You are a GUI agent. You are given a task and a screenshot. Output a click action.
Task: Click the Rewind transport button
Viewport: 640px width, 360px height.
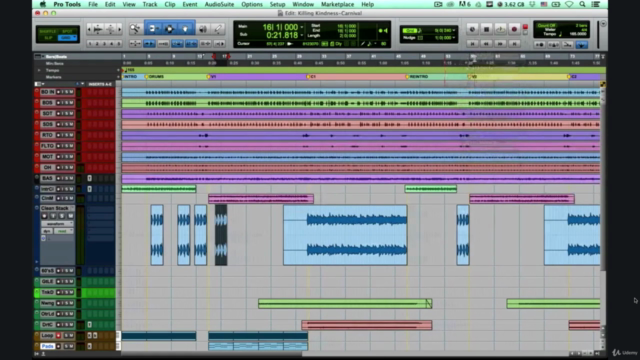[486, 43]
